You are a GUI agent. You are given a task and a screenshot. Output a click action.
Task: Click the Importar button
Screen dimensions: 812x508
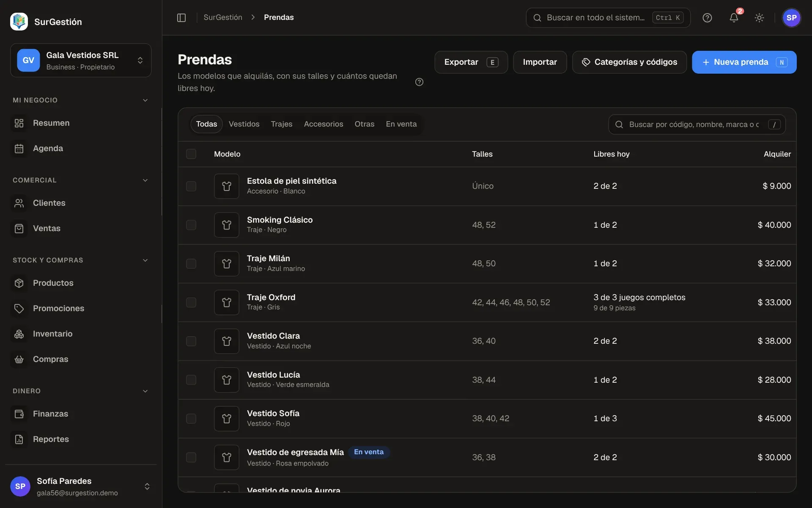point(540,62)
